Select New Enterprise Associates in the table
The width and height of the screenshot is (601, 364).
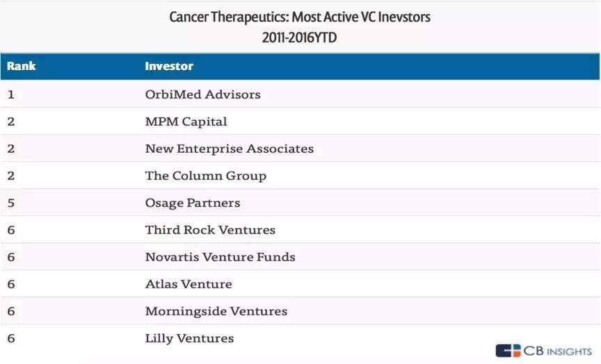(x=230, y=149)
